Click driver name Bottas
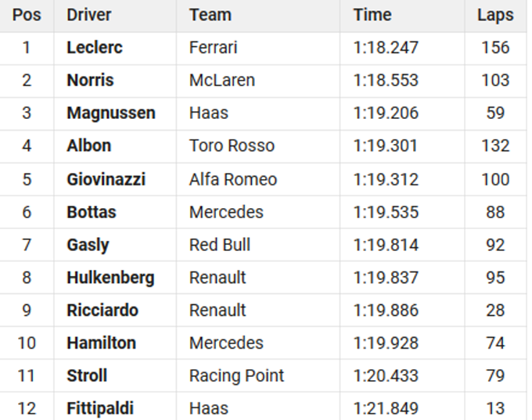532x420 pixels. 92,212
